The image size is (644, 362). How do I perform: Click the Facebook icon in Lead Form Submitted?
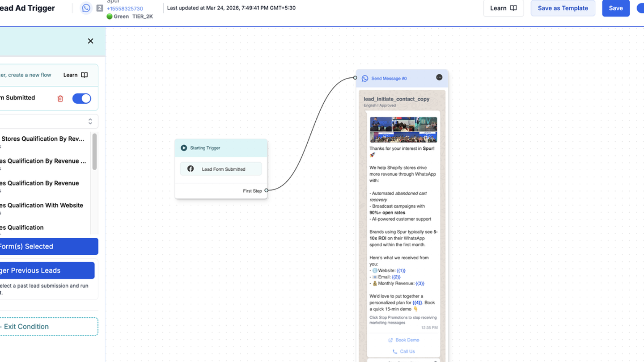pyautogui.click(x=191, y=169)
